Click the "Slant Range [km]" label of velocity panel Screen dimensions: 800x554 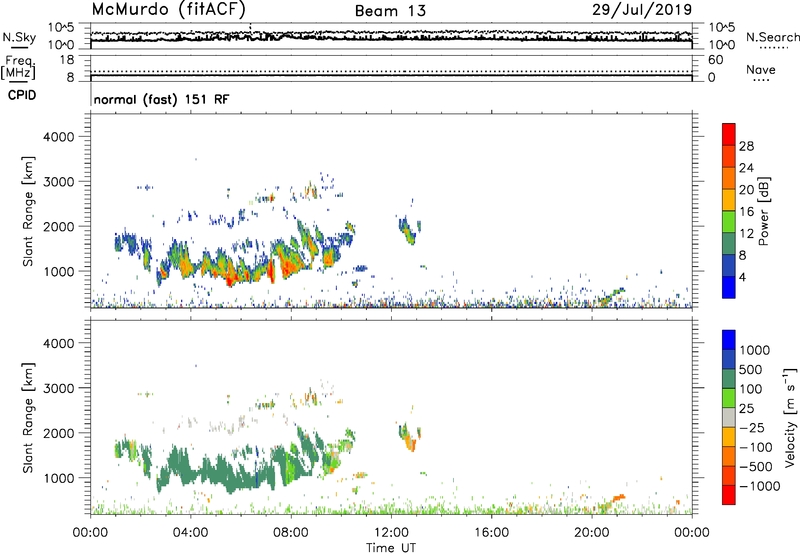(28, 418)
